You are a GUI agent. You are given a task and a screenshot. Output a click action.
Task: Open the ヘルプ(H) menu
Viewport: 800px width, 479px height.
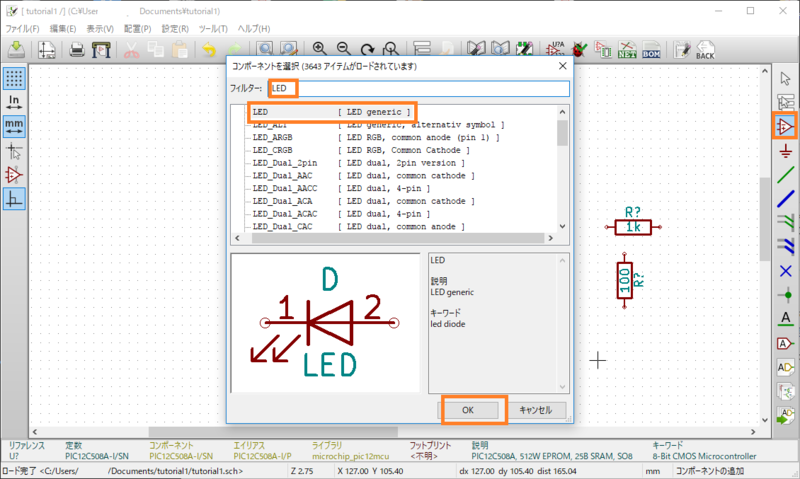tap(254, 29)
